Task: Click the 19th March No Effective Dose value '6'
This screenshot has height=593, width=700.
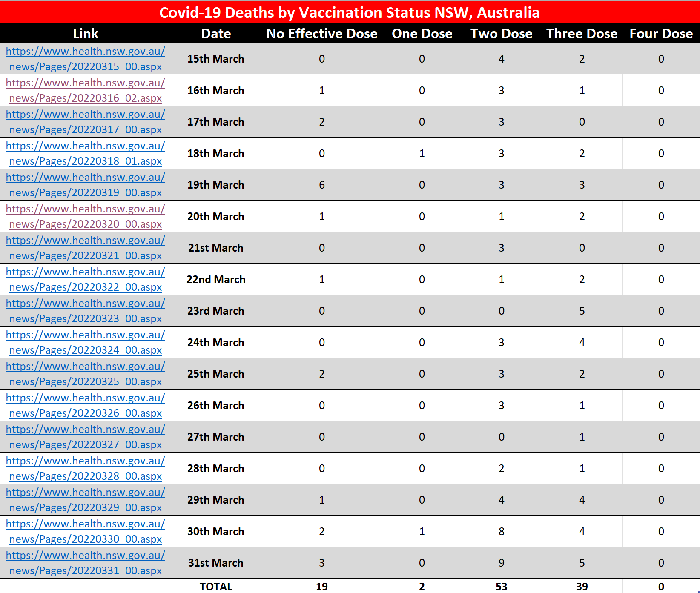Action: 322,185
